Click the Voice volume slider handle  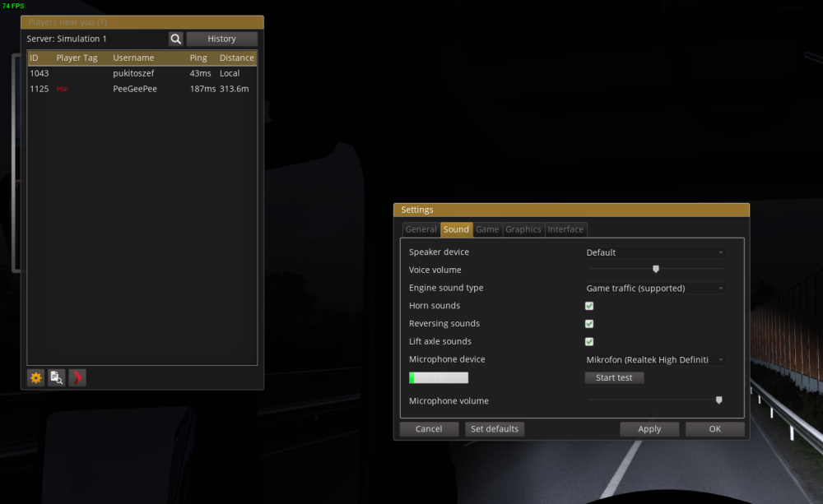(656, 269)
